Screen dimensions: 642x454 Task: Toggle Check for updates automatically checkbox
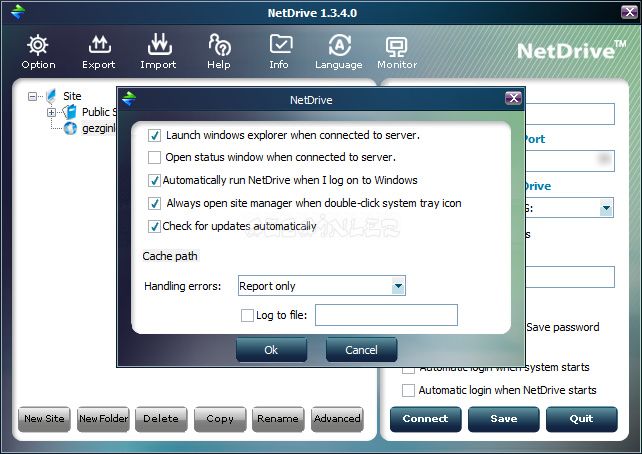coord(154,226)
